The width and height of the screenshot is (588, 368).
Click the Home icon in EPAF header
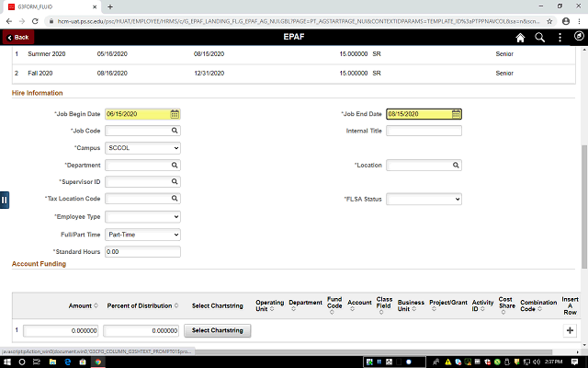520,38
